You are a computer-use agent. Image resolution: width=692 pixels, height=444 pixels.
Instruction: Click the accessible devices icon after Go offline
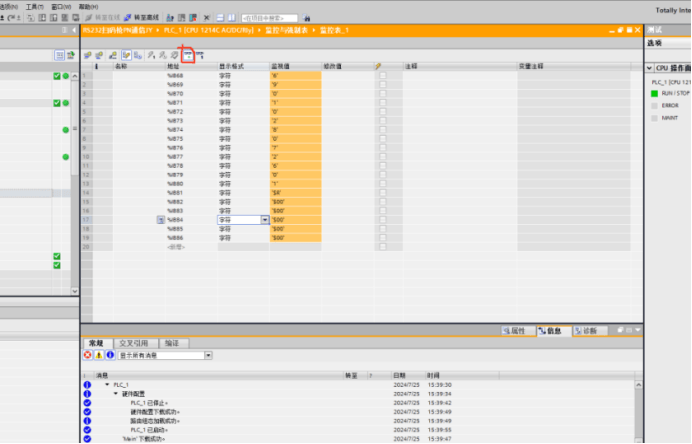[170, 18]
